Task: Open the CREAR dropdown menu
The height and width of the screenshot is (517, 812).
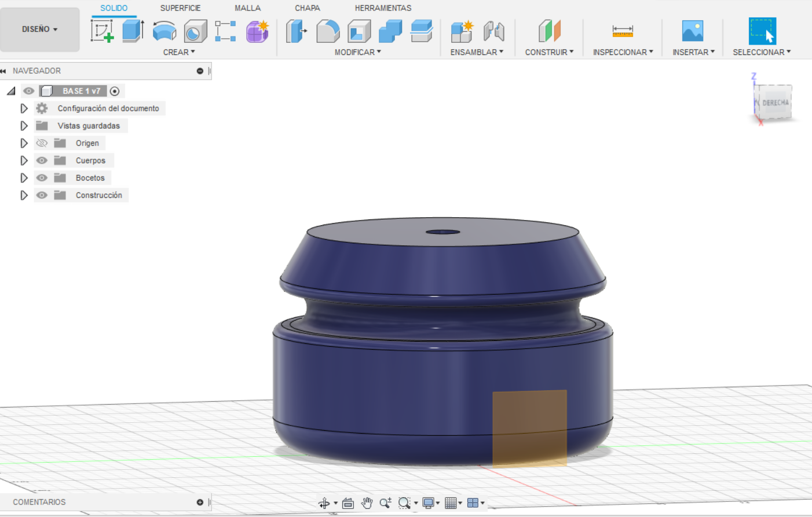Action: point(179,52)
